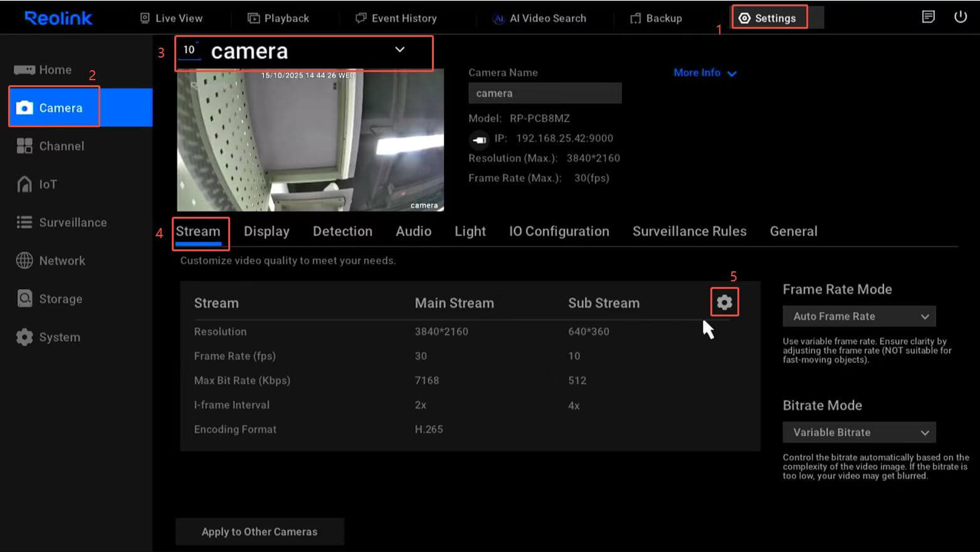Switch to the Detection tab
This screenshot has height=552, width=980.
coord(342,231)
